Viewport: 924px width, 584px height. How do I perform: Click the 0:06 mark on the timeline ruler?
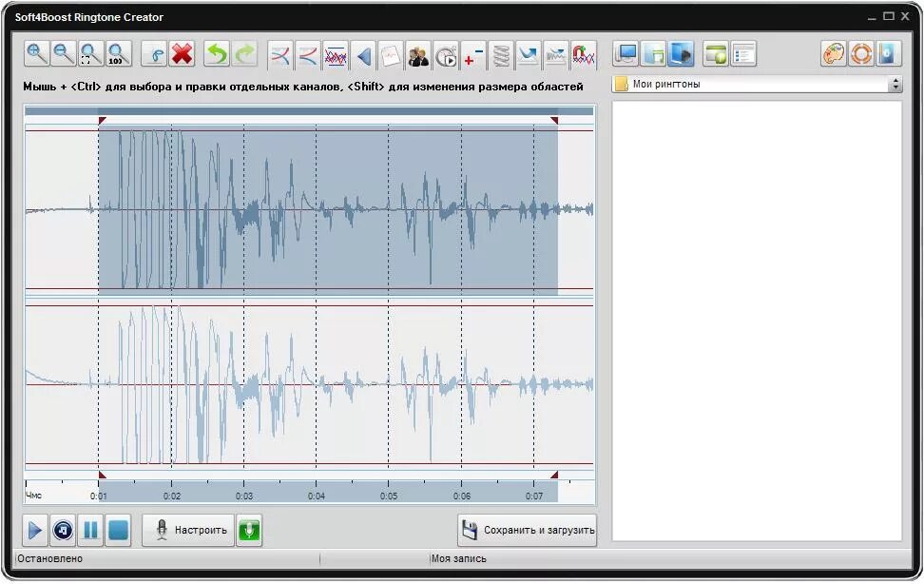[462, 496]
